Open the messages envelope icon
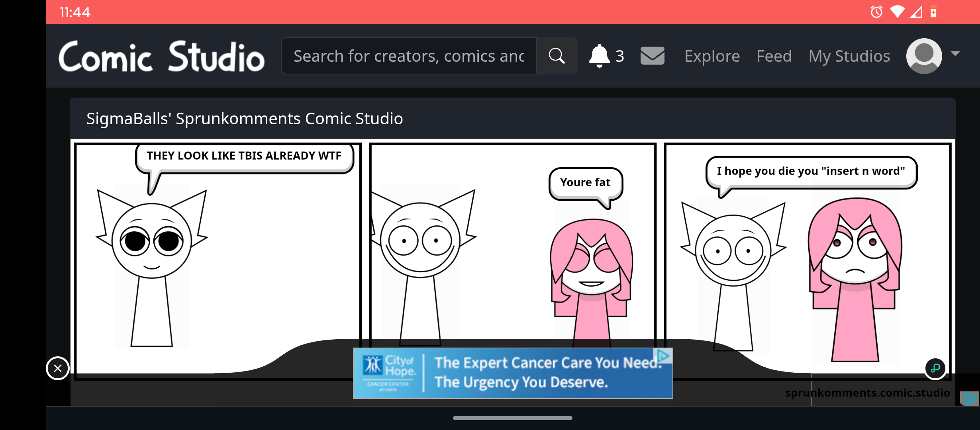The image size is (980, 430). [x=652, y=56]
